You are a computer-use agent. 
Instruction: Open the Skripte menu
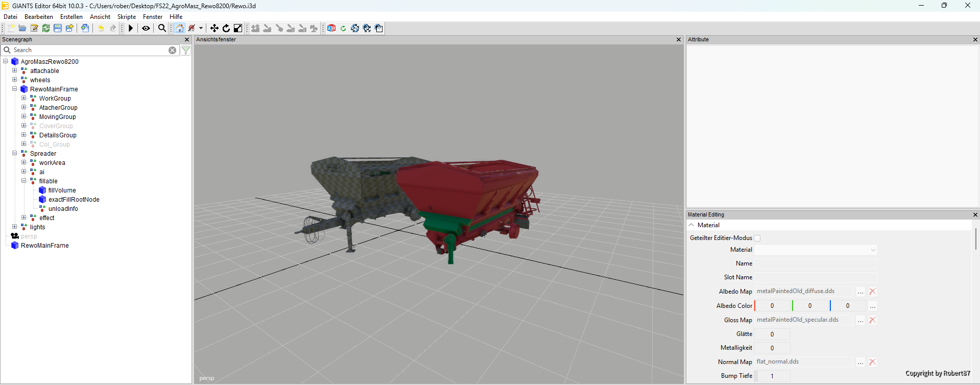tap(127, 17)
